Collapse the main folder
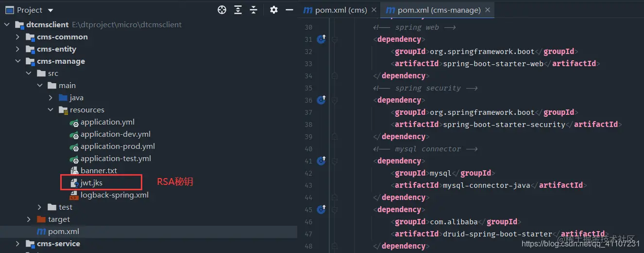 click(x=39, y=85)
